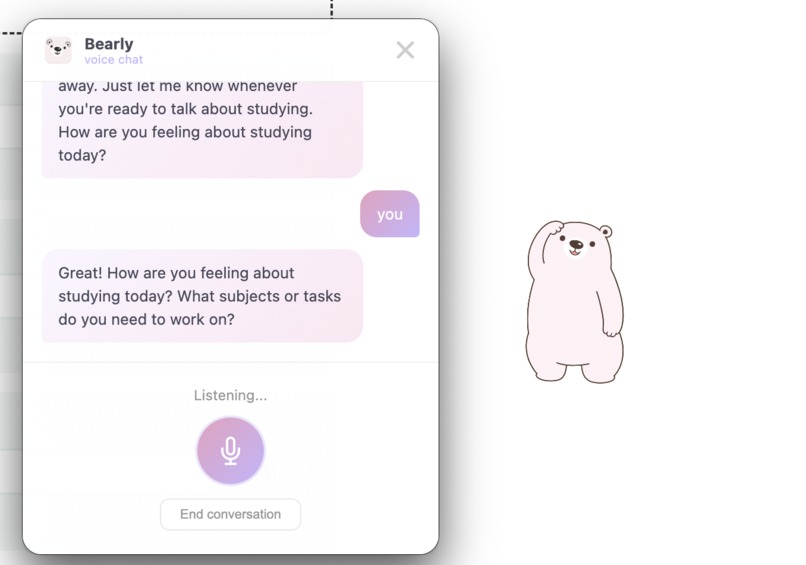The width and height of the screenshot is (806, 565).
Task: Click message ending 'studying today?' at top
Action: pyautogui.click(x=202, y=130)
